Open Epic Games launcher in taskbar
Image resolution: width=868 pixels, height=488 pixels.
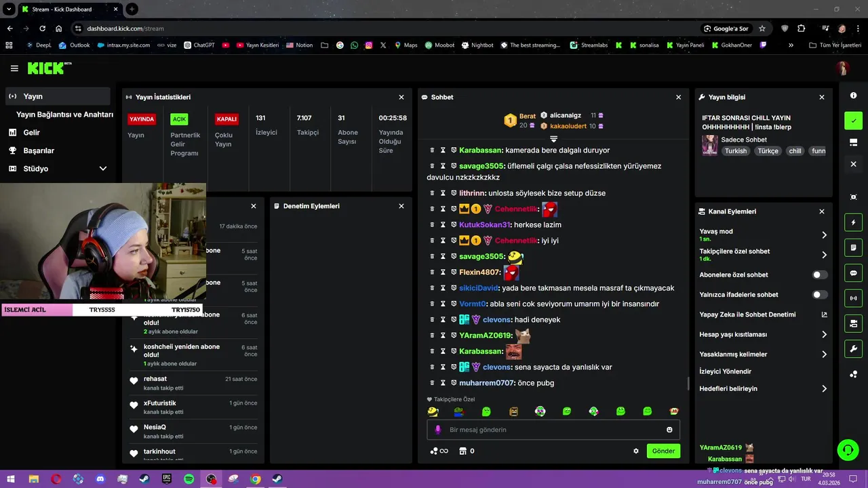click(167, 479)
